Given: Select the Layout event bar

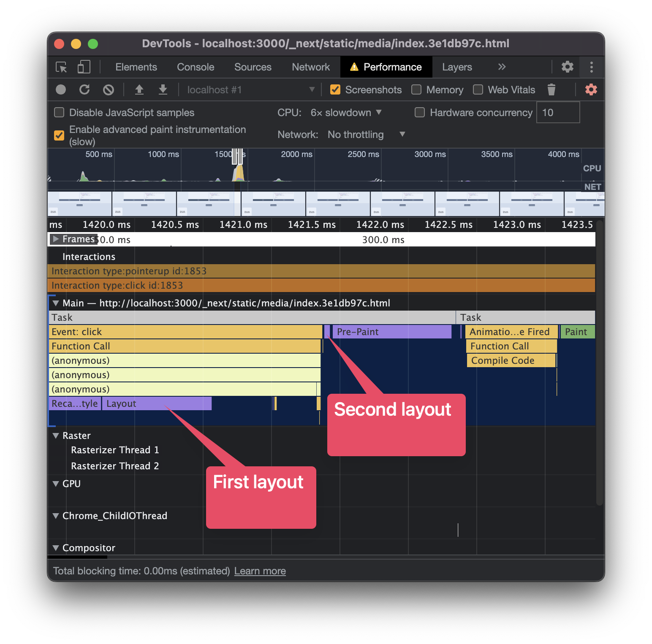Looking at the screenshot, I should click(x=157, y=403).
